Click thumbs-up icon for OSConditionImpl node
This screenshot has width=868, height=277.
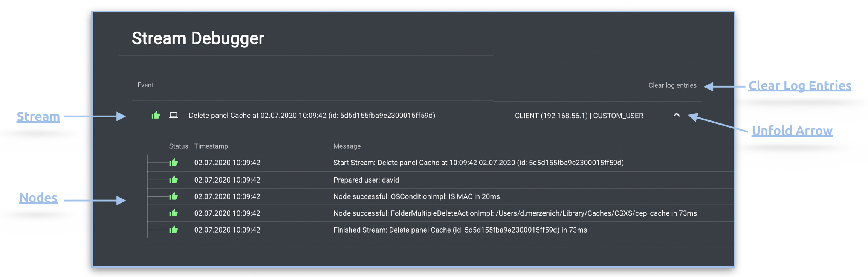click(173, 196)
